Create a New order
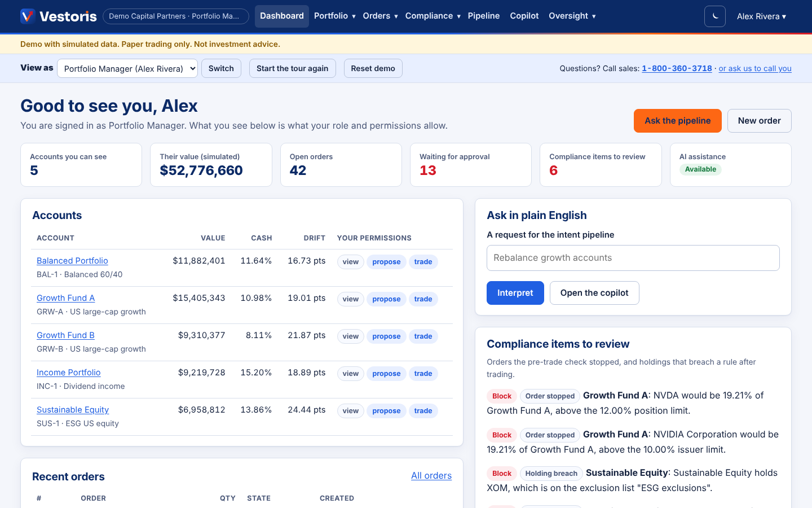The width and height of the screenshot is (812, 508). pos(759,121)
